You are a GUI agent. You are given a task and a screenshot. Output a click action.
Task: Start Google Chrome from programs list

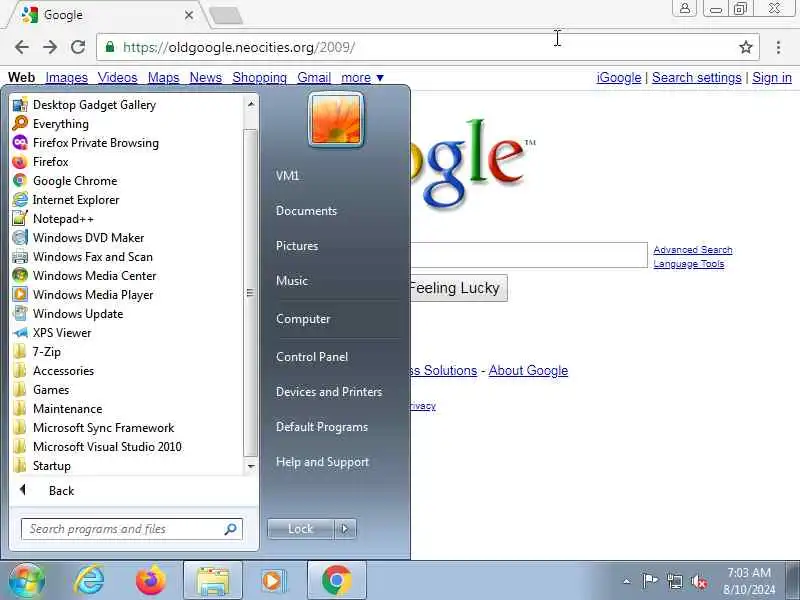click(x=20, y=181)
